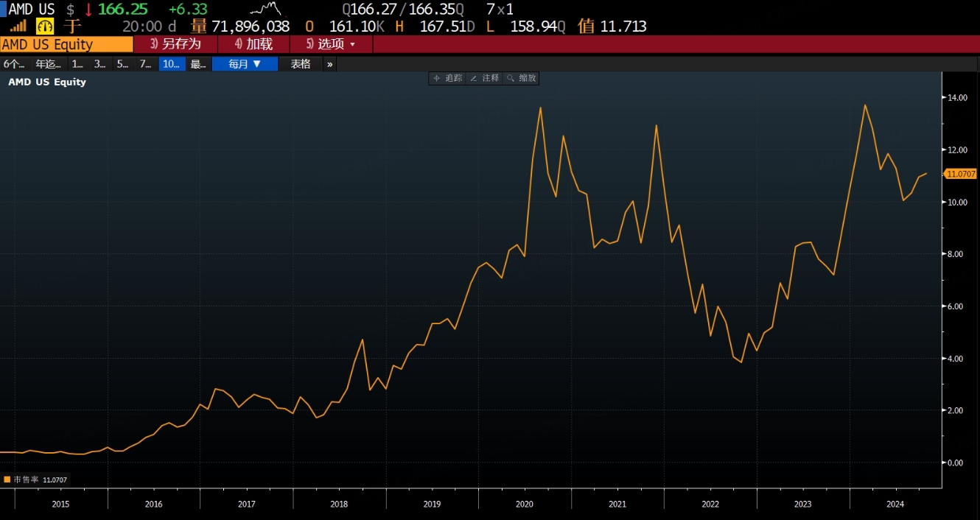Click the 12.00 y-axis label
This screenshot has height=520, width=980.
pos(956,150)
